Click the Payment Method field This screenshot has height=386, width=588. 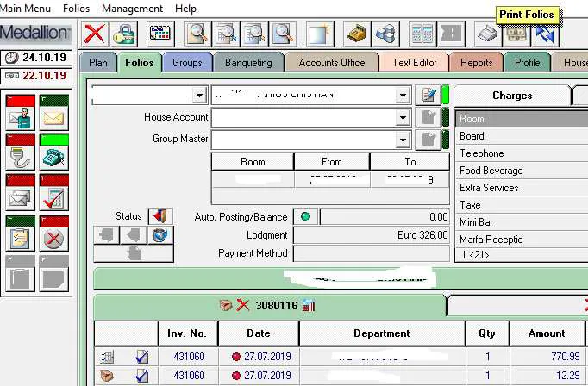coord(372,253)
